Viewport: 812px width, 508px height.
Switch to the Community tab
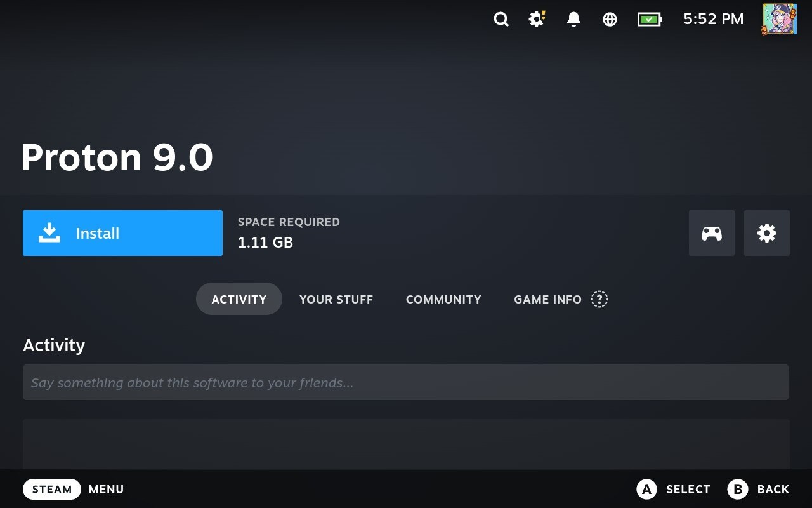443,299
